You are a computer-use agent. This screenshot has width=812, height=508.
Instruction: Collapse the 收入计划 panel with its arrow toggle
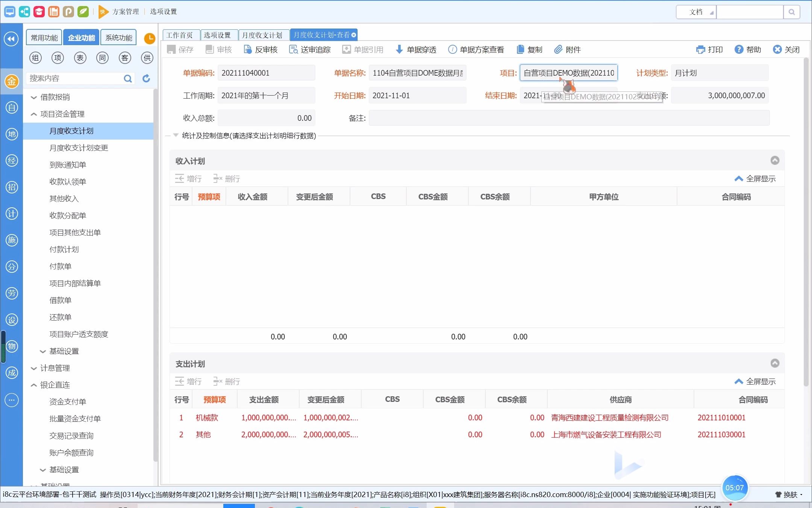(775, 160)
